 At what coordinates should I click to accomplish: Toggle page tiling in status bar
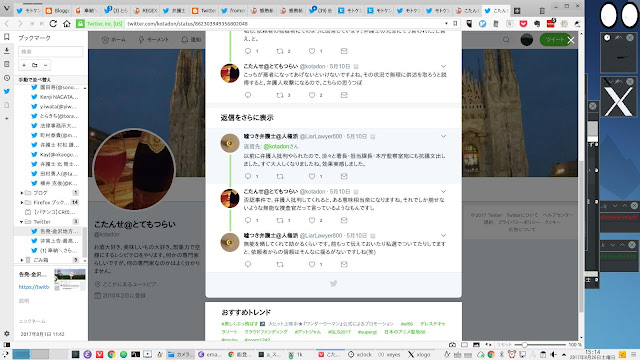point(464,345)
